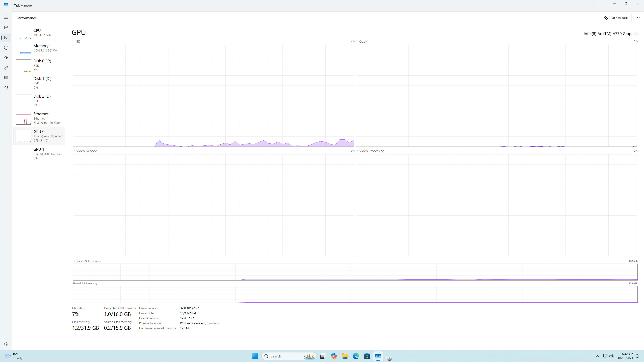Select GPU 0 Intel Arc A770 entry
Image resolution: width=644 pixels, height=362 pixels.
(x=39, y=136)
